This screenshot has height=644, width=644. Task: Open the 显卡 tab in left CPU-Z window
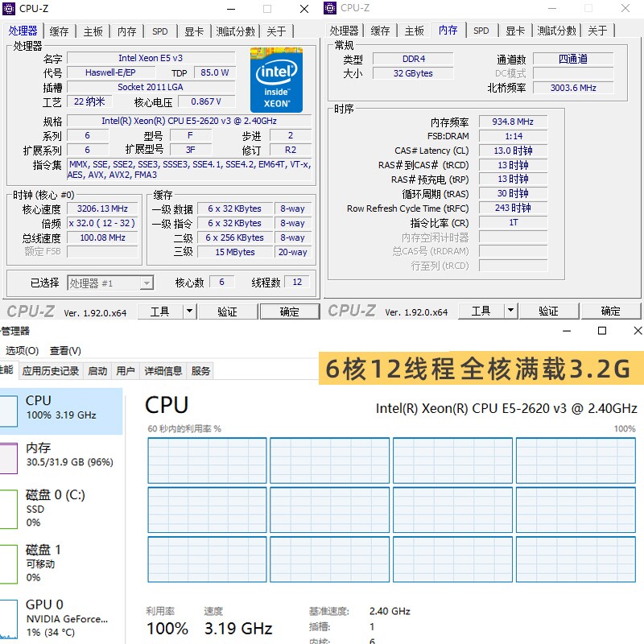194,31
